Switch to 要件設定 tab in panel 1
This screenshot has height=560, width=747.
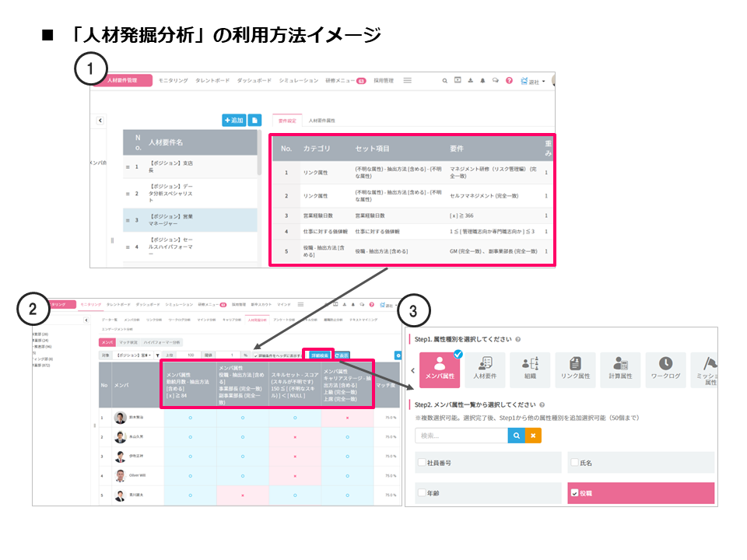point(287,121)
